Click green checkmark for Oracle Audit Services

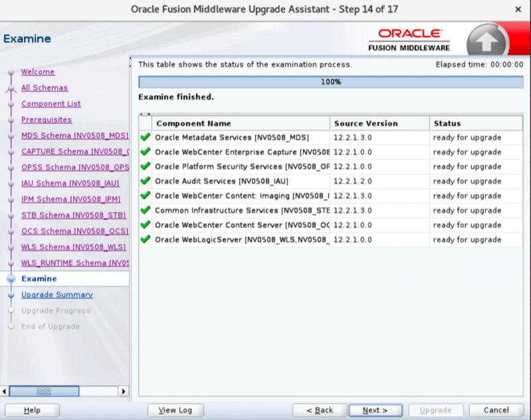pos(145,181)
